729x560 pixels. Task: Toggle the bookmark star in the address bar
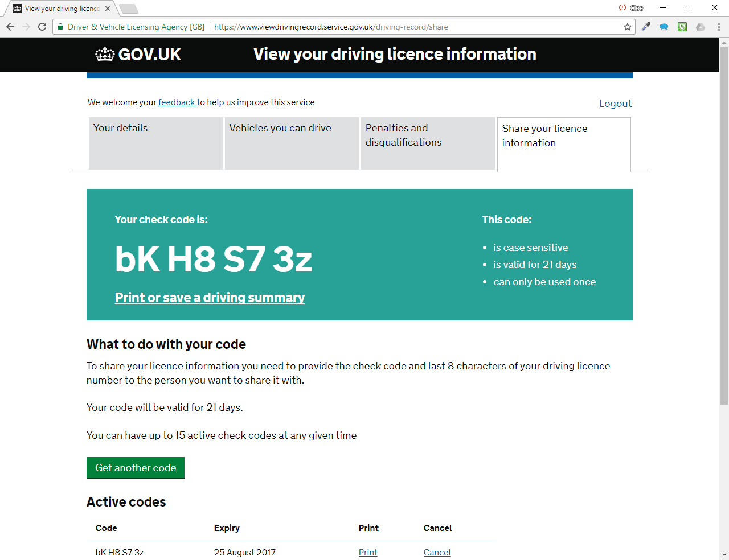(627, 26)
